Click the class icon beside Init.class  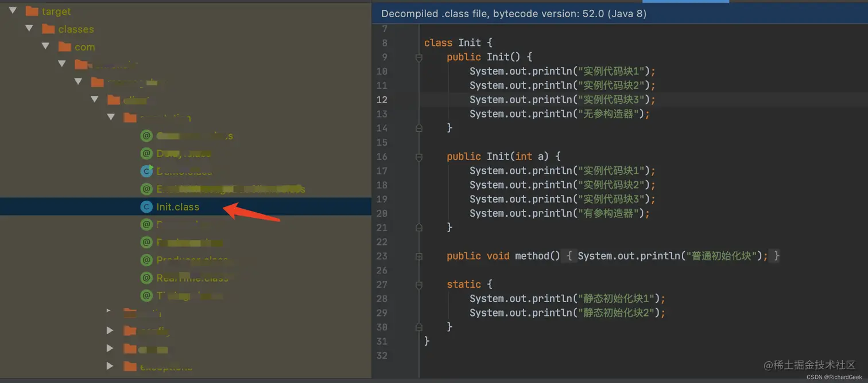click(x=146, y=206)
